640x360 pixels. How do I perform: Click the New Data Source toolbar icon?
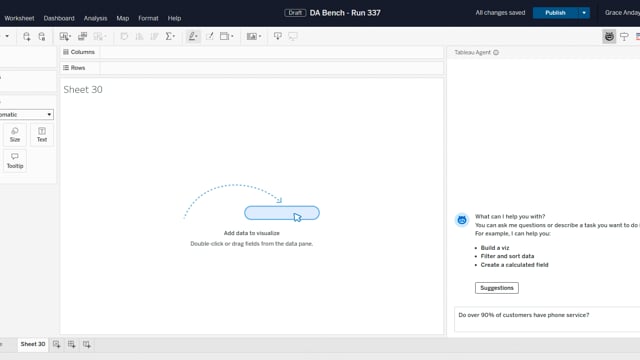[x=27, y=36]
